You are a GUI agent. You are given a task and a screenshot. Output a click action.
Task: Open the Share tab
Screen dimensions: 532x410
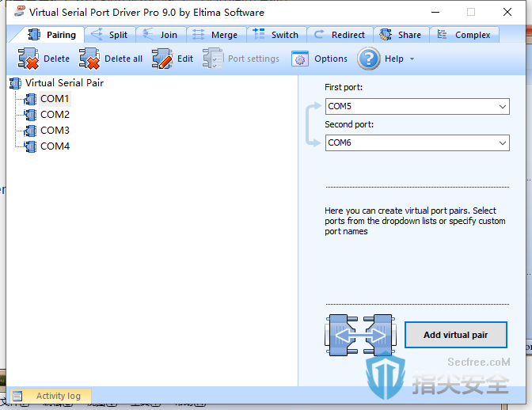pos(401,35)
